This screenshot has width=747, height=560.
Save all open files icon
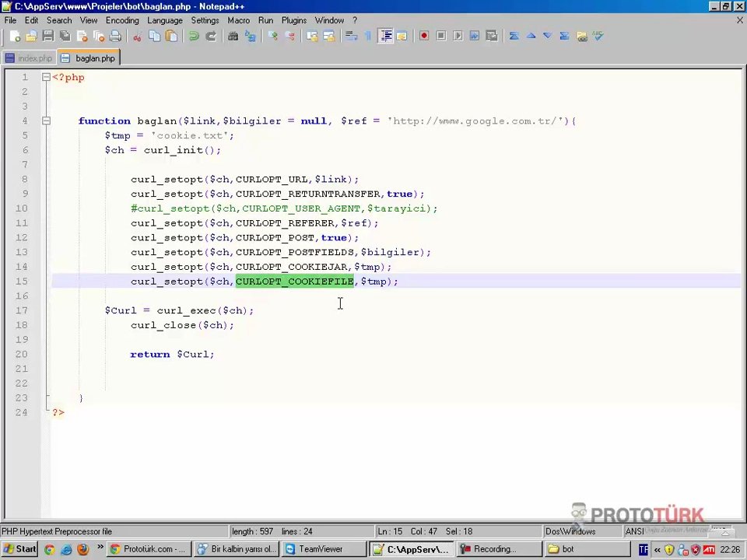point(65,37)
